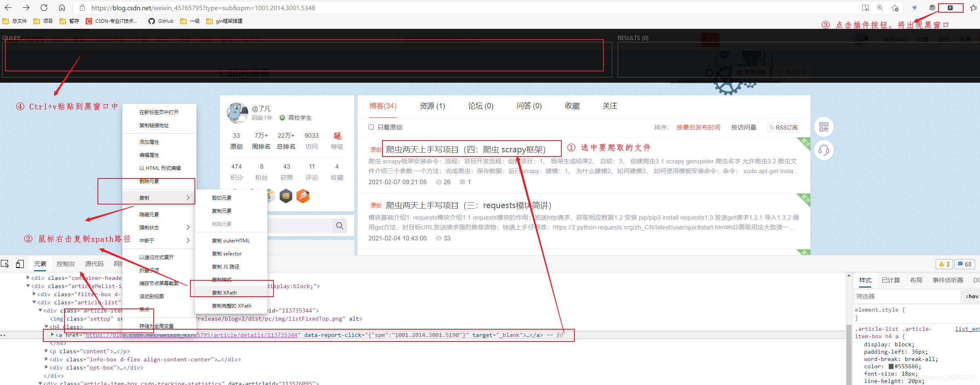Viewport: 980px width, 385px height.
Task: Switch to the 论坛 (0) blog tab
Action: point(481,106)
